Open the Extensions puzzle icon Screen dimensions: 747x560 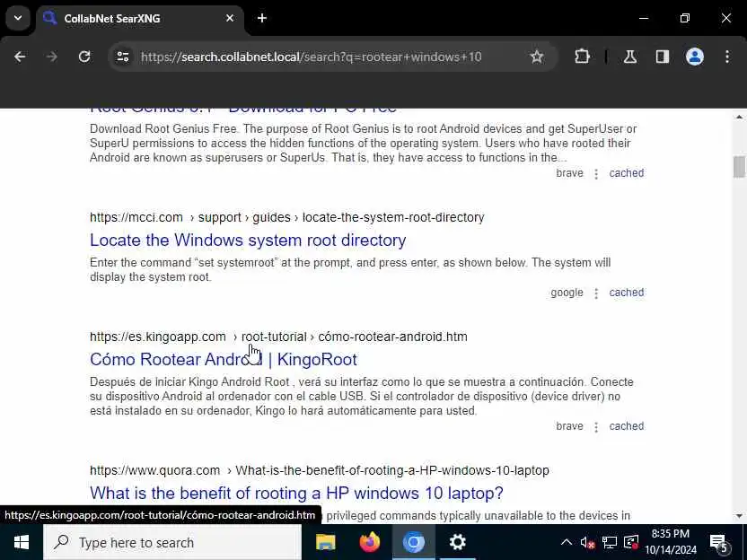pyautogui.click(x=582, y=57)
